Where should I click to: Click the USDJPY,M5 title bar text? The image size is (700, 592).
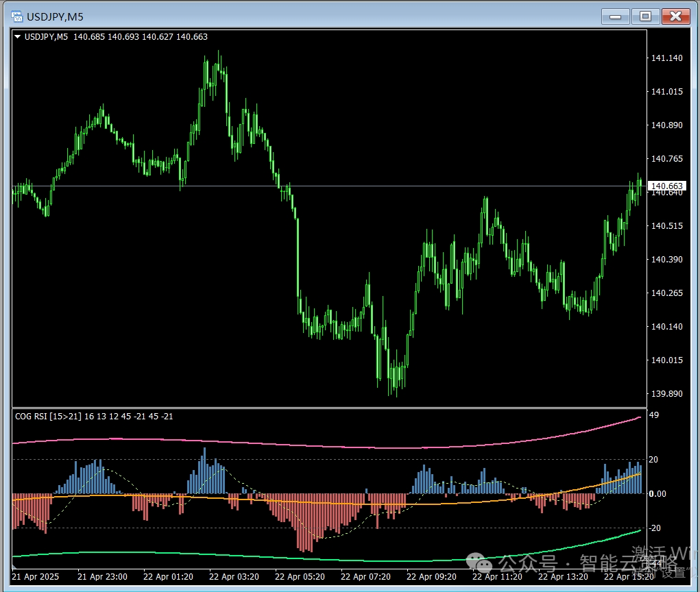[55, 17]
